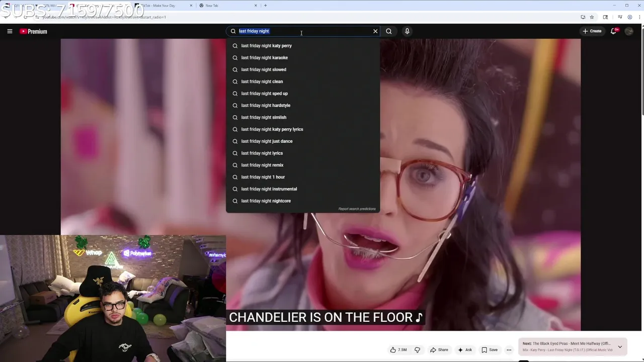Start voice search with the microphone
644x362 pixels.
click(x=407, y=31)
